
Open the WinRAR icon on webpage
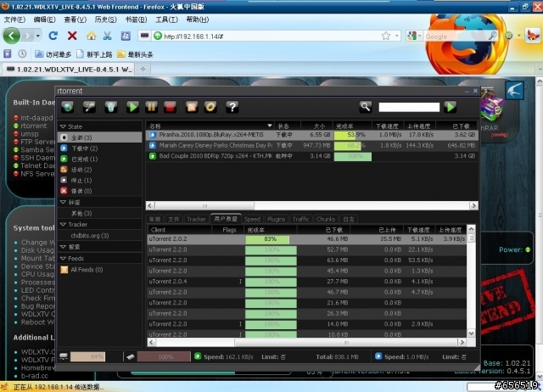491,107
